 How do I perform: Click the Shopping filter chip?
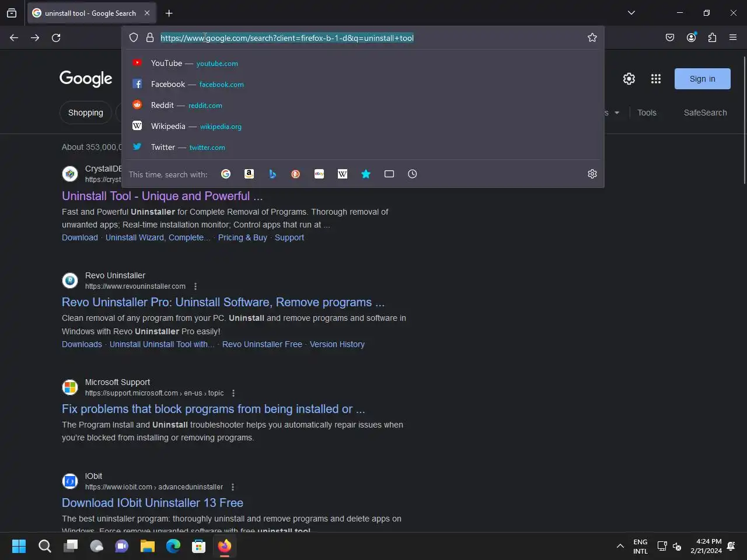(86, 113)
